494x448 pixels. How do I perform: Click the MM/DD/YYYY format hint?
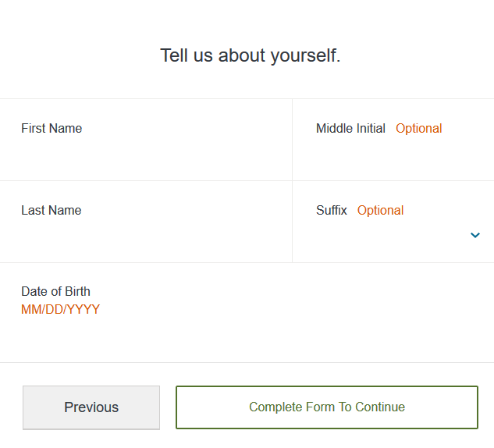pyautogui.click(x=61, y=309)
